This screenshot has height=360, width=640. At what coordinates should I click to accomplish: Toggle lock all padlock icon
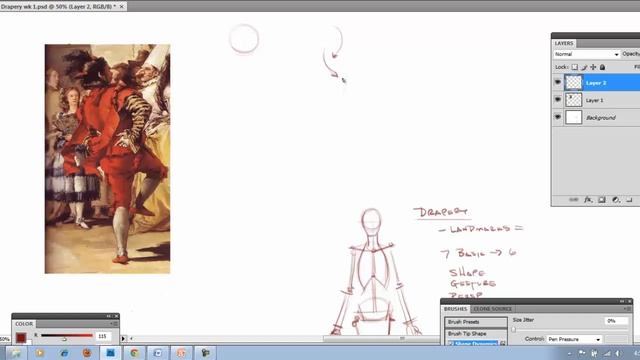(x=602, y=67)
